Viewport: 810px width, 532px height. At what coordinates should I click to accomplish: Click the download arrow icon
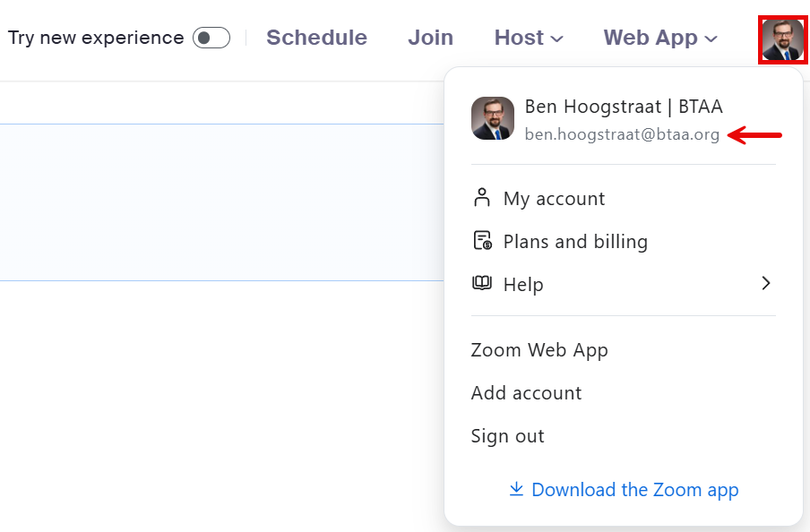[x=516, y=489]
